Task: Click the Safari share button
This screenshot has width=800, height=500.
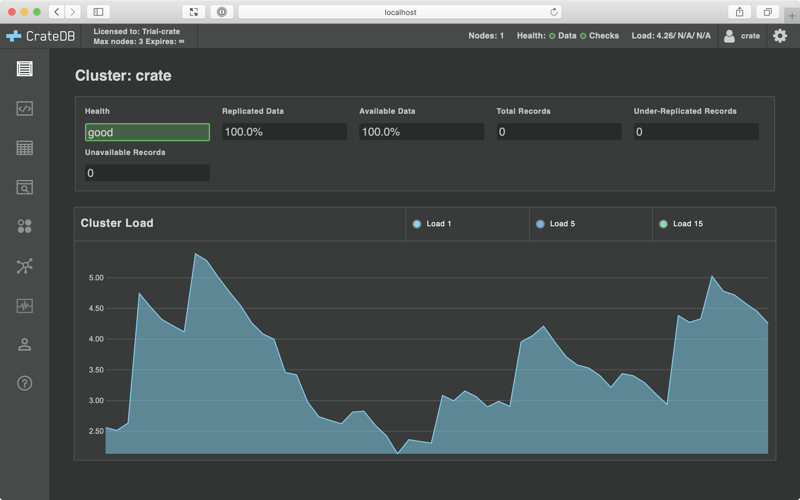Action: click(739, 12)
